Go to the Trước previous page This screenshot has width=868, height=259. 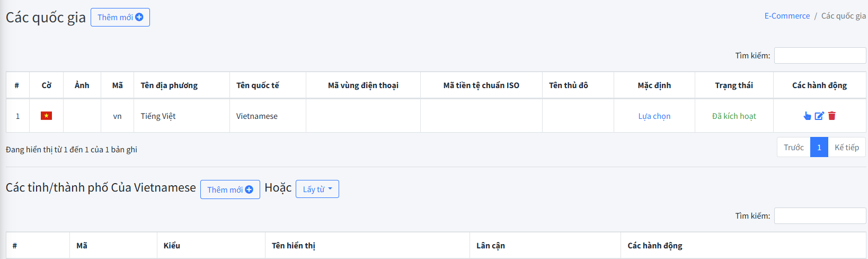pyautogui.click(x=793, y=148)
